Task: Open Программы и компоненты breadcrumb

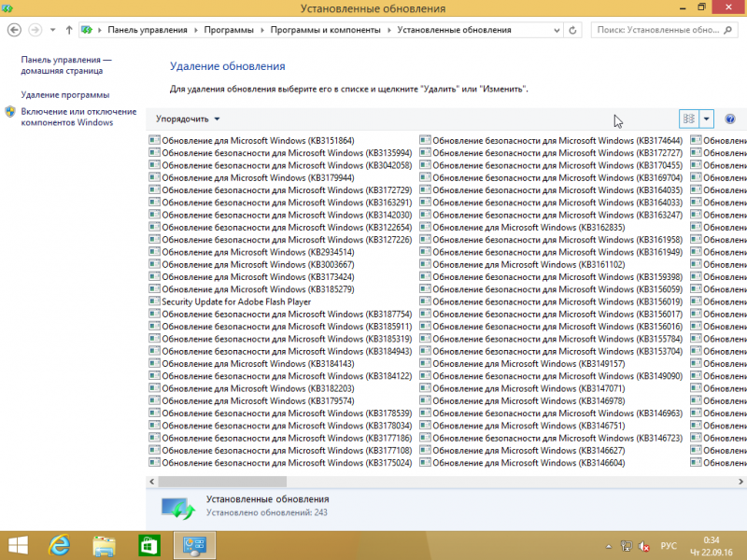Action: 325,30
